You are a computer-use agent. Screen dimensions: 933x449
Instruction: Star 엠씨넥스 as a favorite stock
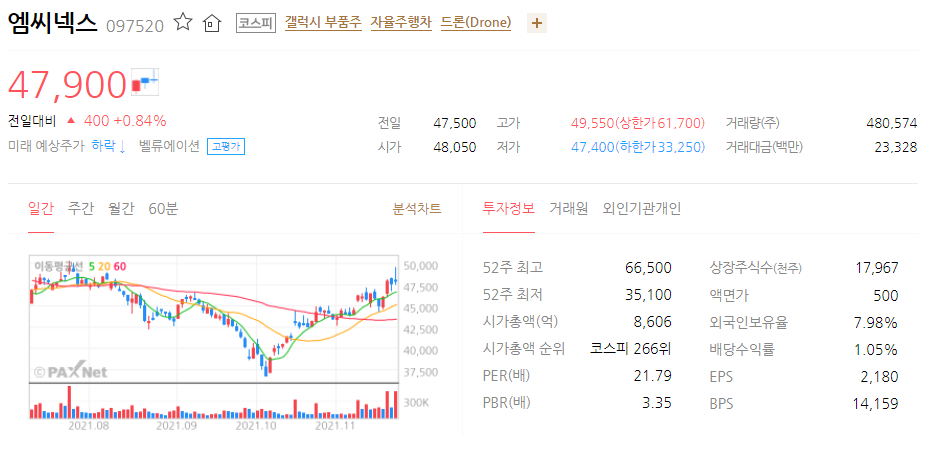183,23
